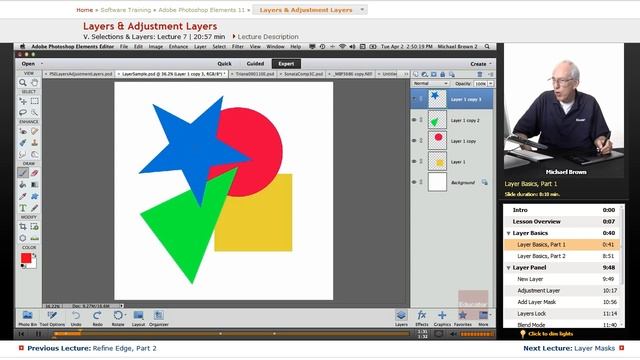Select the Quick Selection tool
Image resolution: width=640 pixels, height=360 pixels.
pyautogui.click(x=35, y=112)
